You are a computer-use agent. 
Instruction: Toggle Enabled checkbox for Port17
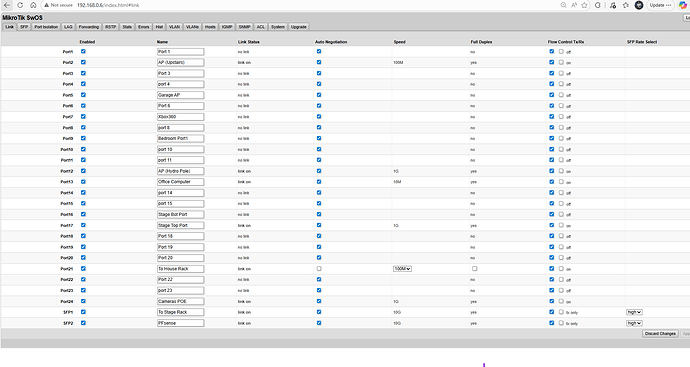pos(83,225)
